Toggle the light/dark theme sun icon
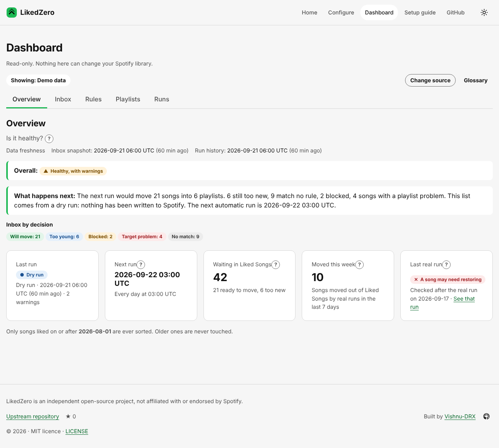Image resolution: width=499 pixels, height=448 pixels. (484, 12)
